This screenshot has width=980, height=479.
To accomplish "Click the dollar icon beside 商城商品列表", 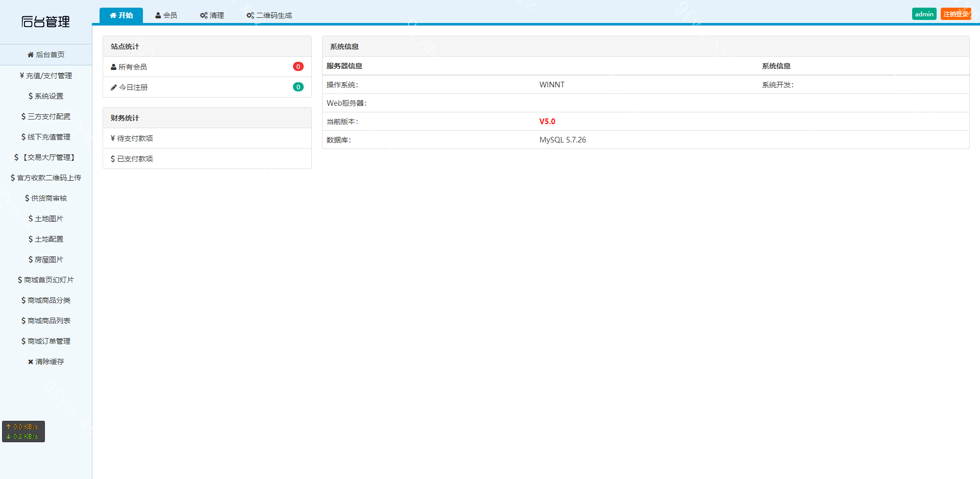I will [x=23, y=321].
